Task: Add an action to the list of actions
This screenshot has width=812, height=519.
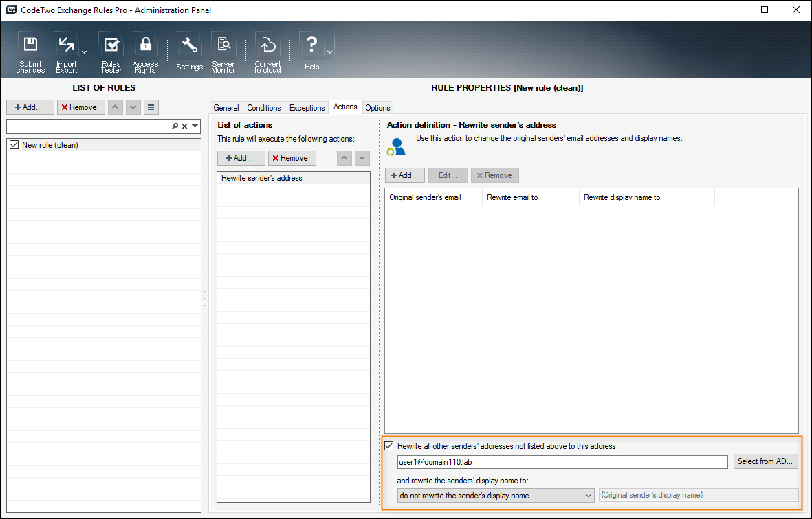Action: tap(241, 158)
